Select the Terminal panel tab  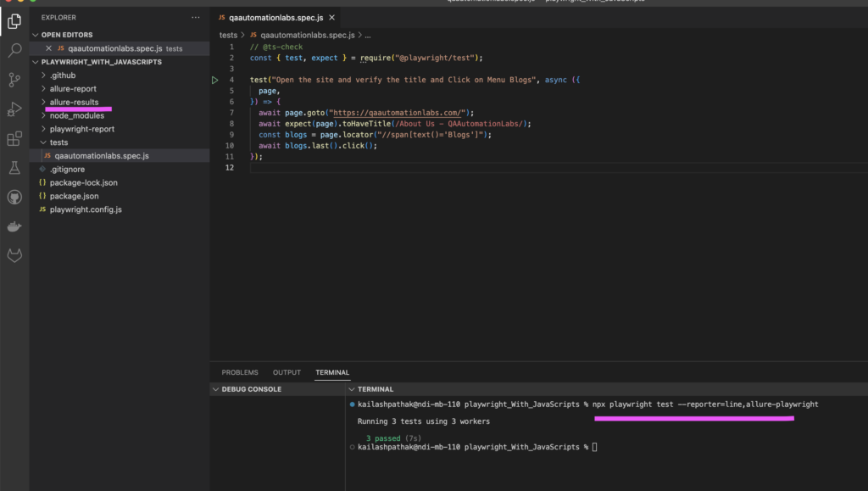(332, 372)
